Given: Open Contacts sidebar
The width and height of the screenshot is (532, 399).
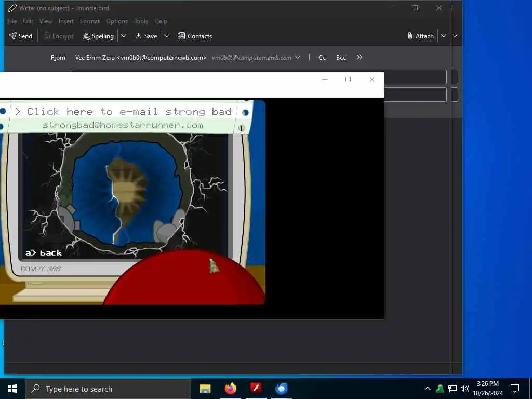Looking at the screenshot, I should coord(195,36).
